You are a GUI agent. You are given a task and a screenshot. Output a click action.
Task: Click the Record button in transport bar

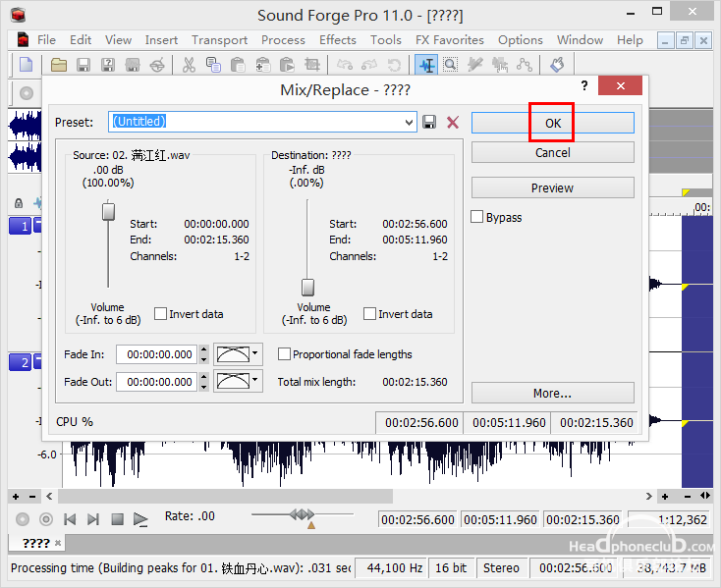23,519
